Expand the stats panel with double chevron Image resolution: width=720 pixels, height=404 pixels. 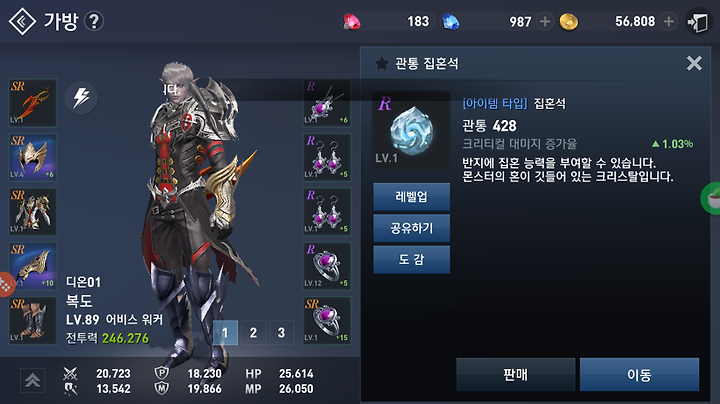point(32,381)
